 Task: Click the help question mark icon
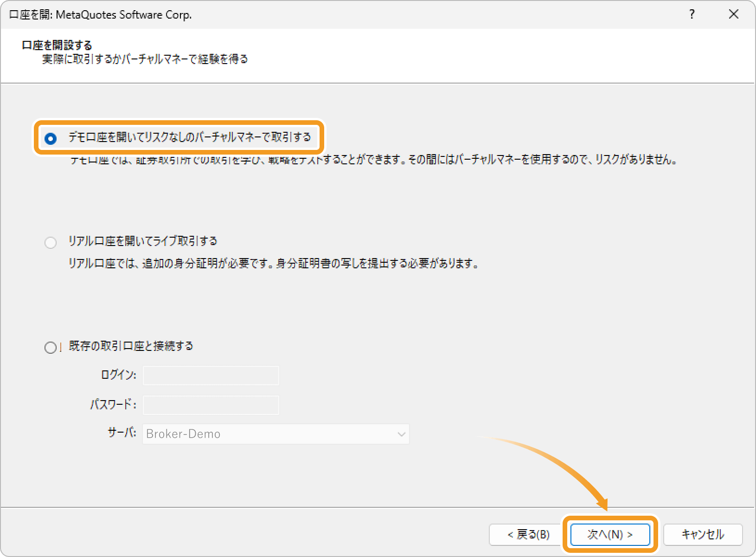[x=692, y=14]
